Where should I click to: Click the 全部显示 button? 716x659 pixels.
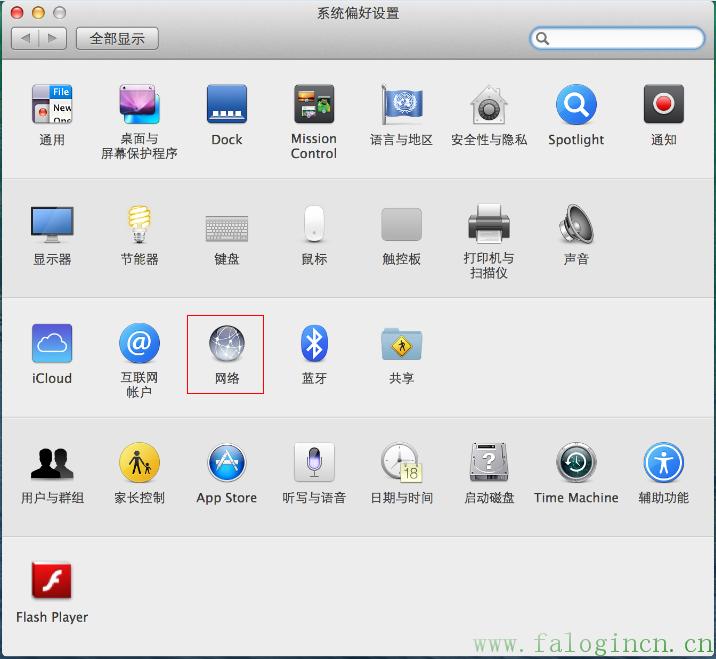(117, 38)
